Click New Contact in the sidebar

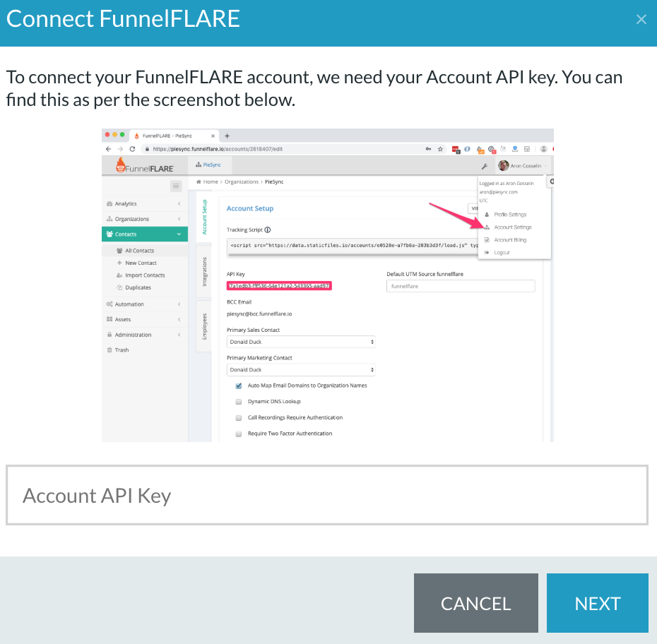point(141,263)
